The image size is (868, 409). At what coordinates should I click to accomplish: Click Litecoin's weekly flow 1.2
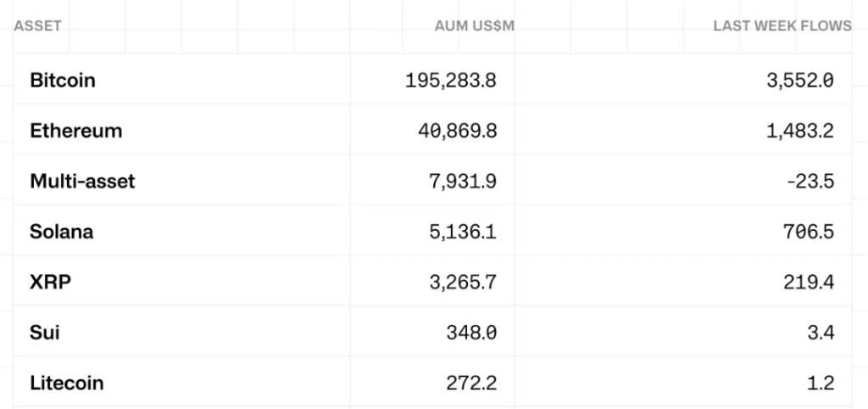(821, 383)
